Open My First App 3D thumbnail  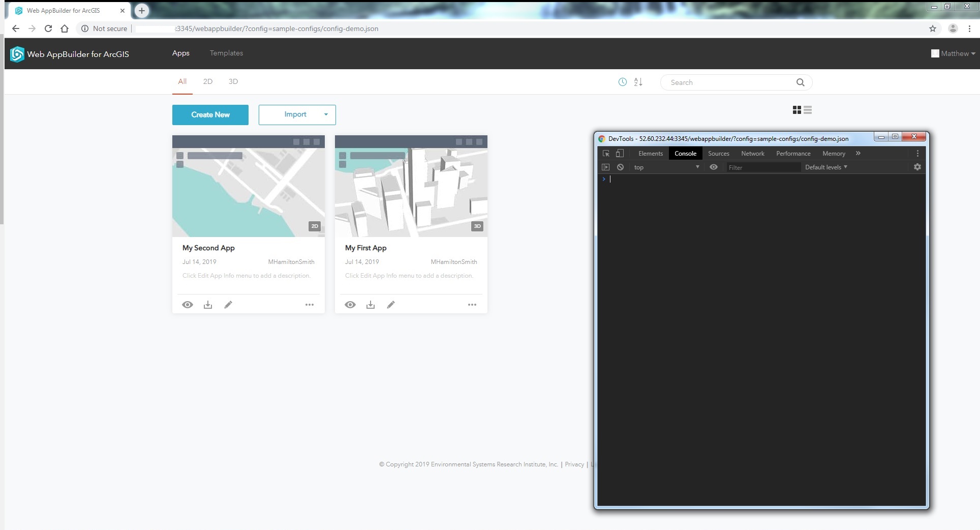click(411, 186)
